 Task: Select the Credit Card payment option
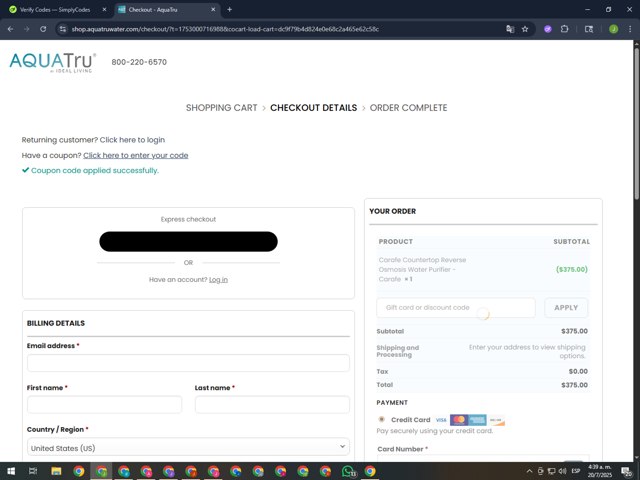[x=382, y=419]
